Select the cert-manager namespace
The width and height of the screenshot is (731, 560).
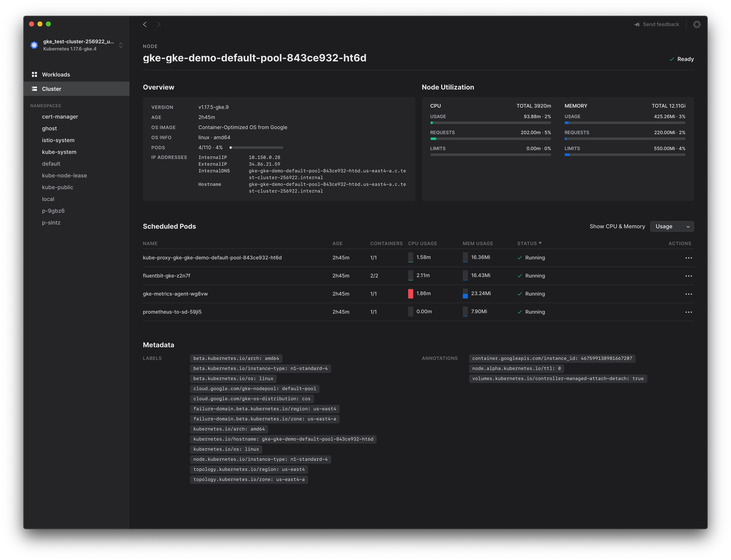(x=60, y=117)
